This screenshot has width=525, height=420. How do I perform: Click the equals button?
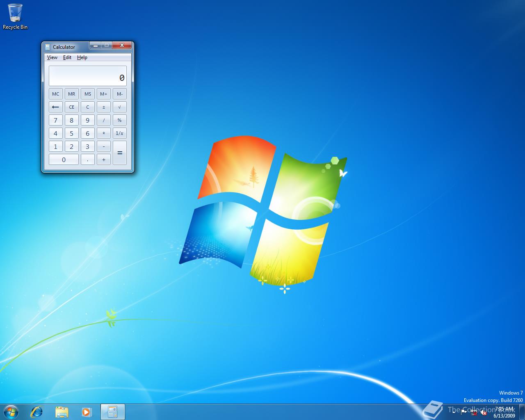pos(119,153)
